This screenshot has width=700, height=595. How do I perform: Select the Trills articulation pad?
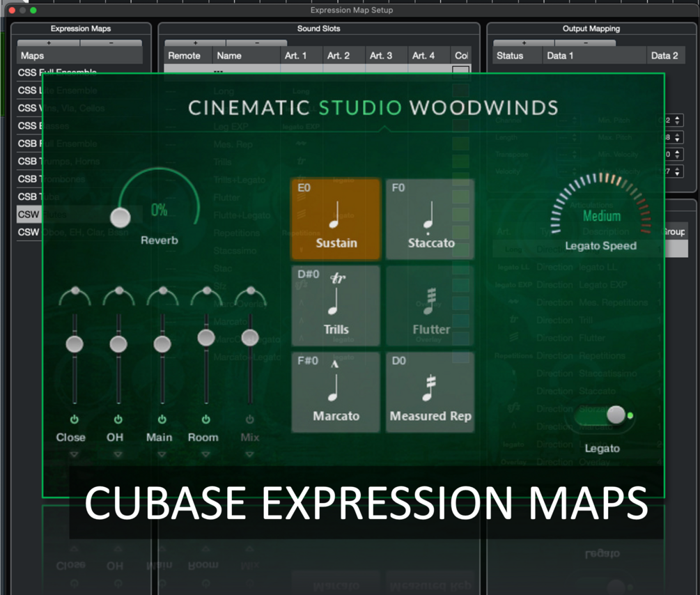tap(336, 306)
